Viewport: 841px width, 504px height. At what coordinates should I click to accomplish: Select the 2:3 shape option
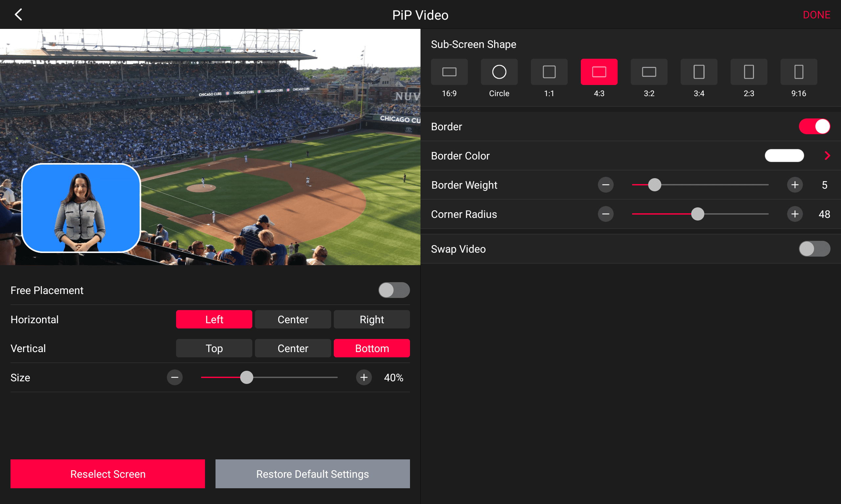[749, 72]
